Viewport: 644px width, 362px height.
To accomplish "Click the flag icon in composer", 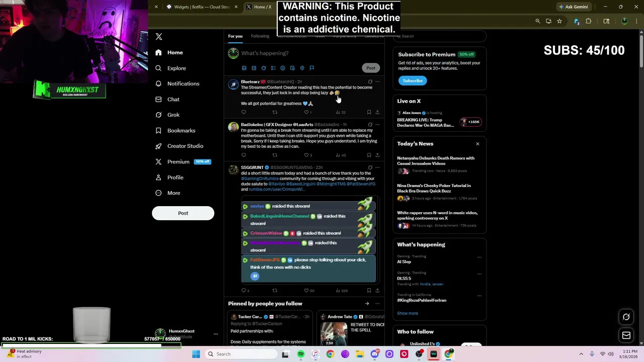I will pos(312,68).
